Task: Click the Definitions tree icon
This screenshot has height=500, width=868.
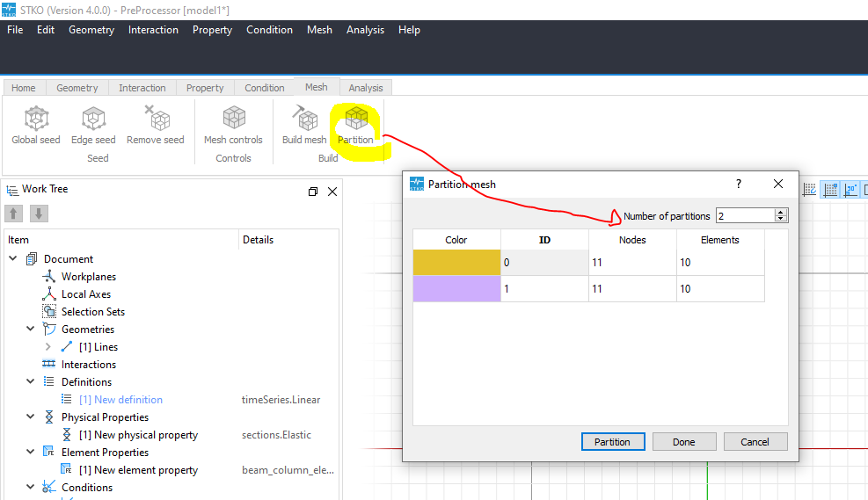Action: click(49, 381)
